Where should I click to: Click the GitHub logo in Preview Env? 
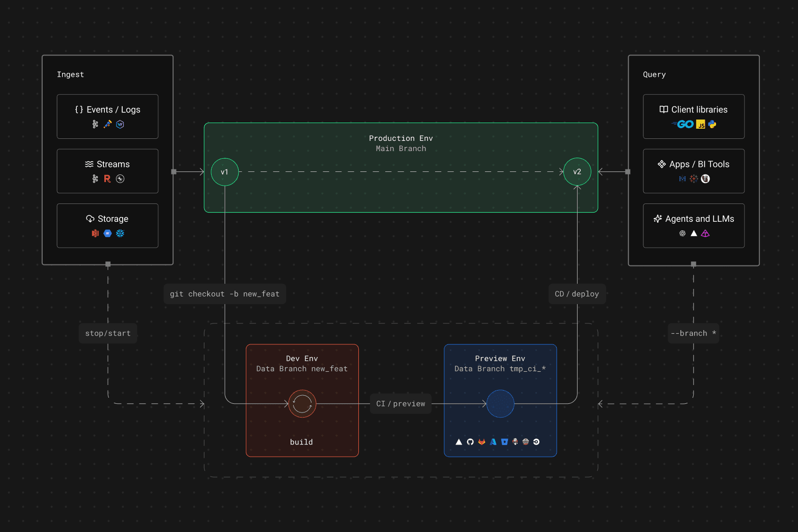[470, 442]
